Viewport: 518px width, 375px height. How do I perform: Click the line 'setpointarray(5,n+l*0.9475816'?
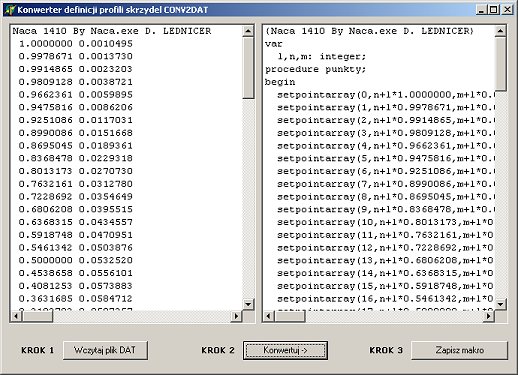(385, 159)
